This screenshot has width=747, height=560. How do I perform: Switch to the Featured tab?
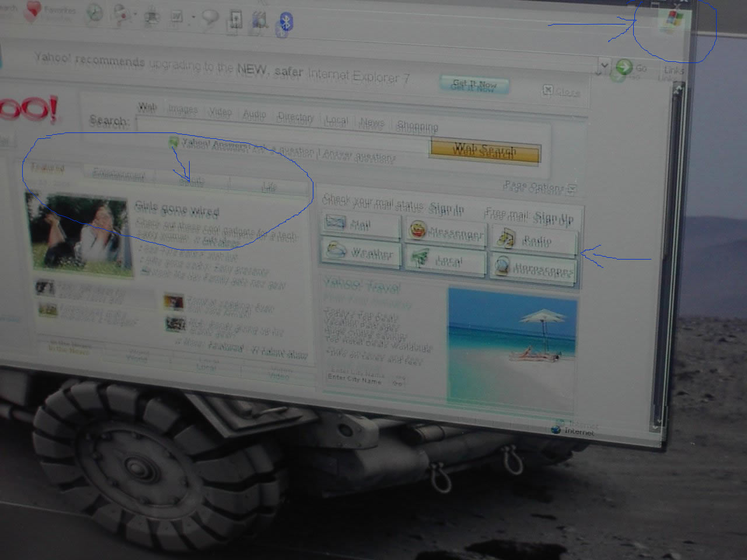click(47, 169)
